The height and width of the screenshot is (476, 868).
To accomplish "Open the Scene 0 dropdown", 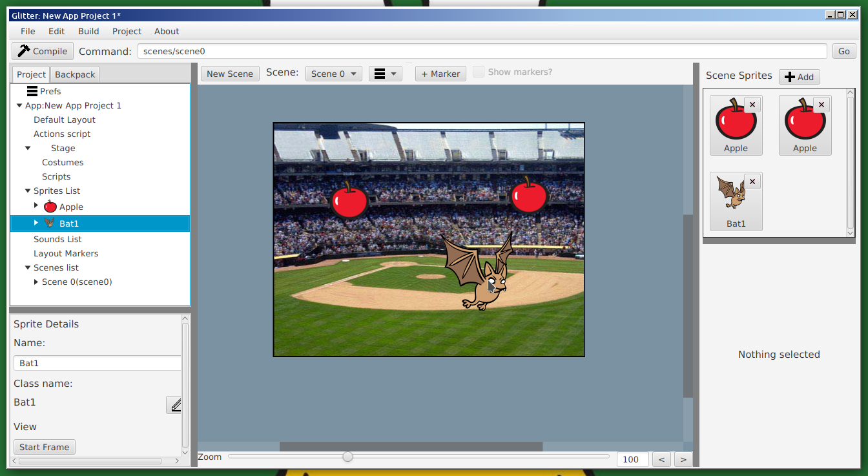I will [333, 74].
